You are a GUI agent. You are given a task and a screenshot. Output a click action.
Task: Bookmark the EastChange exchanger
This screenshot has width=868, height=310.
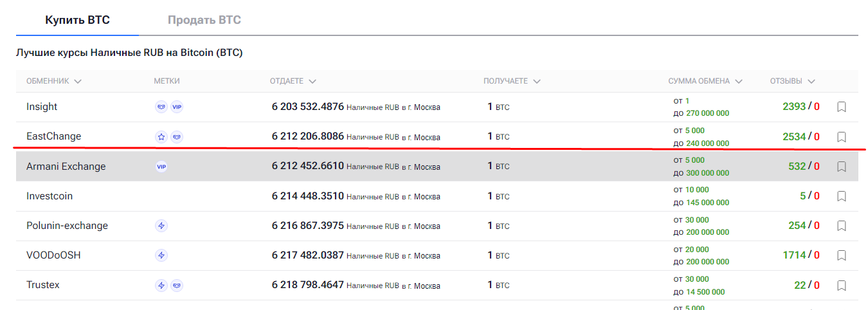point(842,136)
